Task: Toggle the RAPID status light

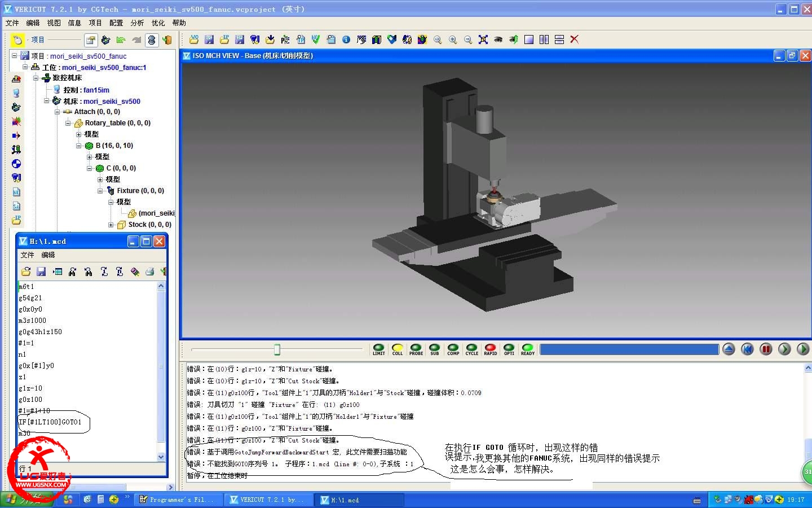Action: click(x=491, y=349)
